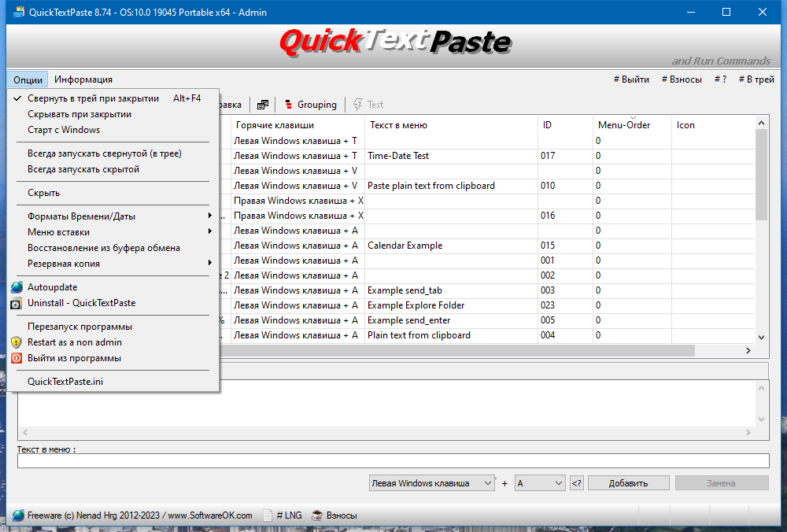This screenshot has height=532, width=787.
Task: Select Скрыть menu item
Action: click(x=113, y=193)
